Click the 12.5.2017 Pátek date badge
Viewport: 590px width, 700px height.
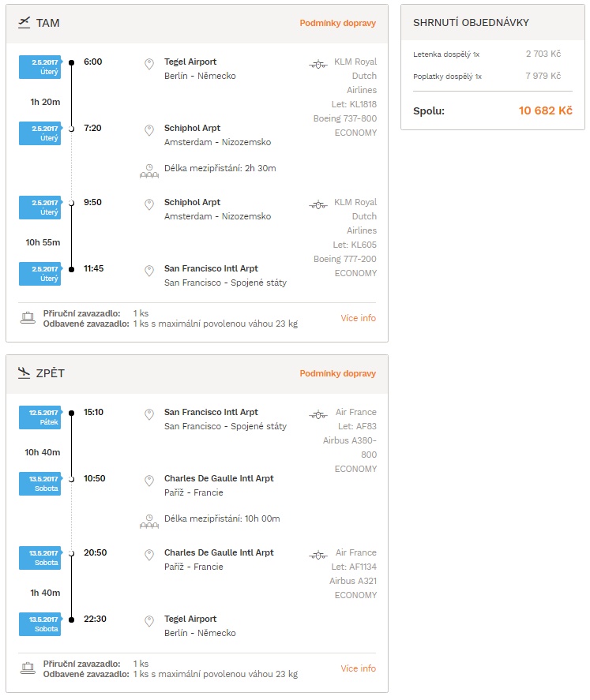coord(39,417)
